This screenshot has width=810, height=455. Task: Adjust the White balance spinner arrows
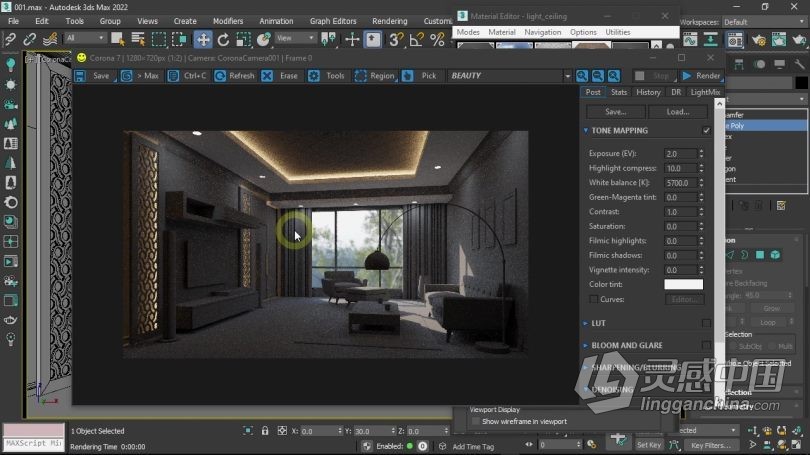(x=701, y=183)
